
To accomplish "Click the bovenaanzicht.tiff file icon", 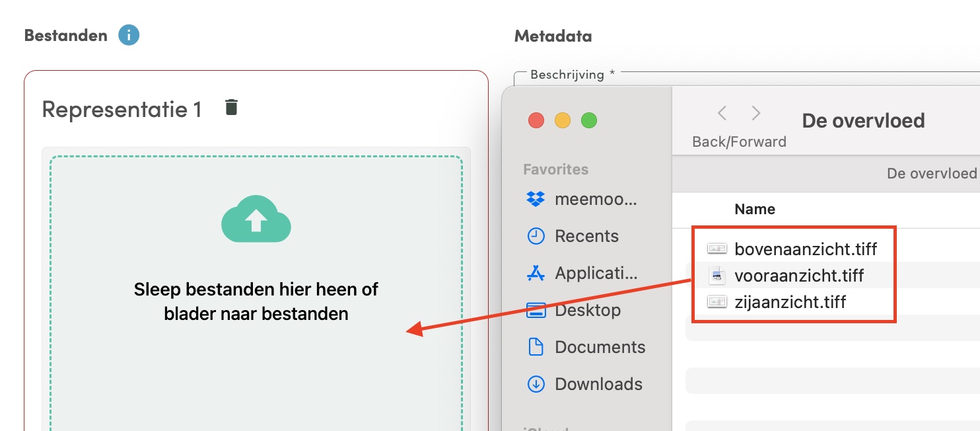I will tap(717, 249).
